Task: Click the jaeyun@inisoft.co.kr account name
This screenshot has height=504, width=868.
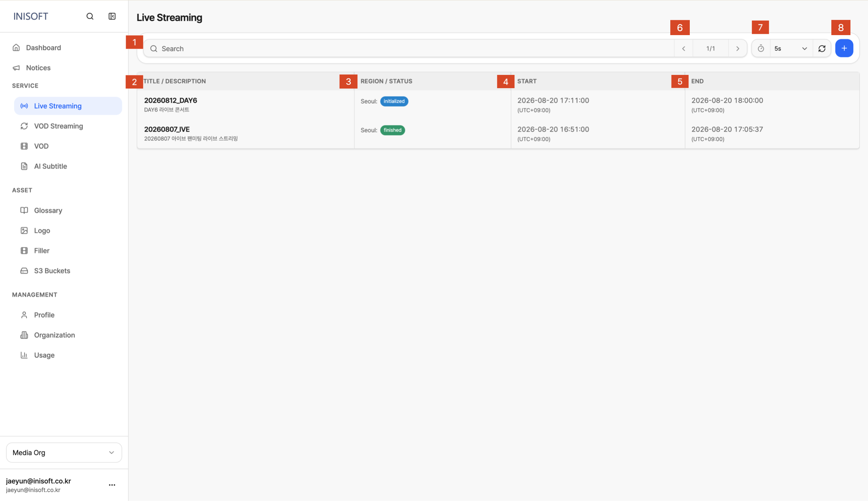Action: click(39, 481)
